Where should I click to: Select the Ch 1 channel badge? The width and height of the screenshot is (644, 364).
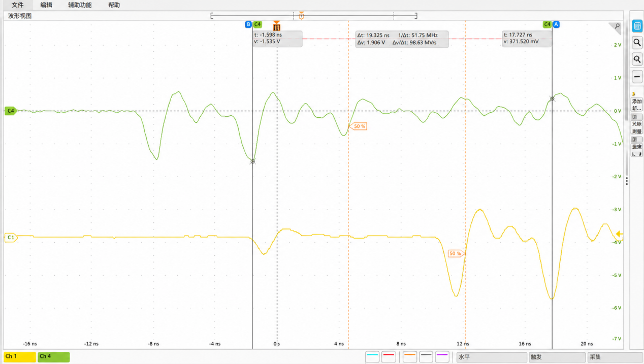(20, 356)
